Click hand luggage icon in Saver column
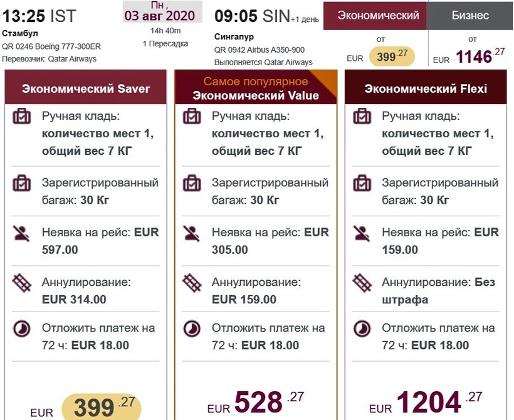514x420 pixels. tap(23, 117)
